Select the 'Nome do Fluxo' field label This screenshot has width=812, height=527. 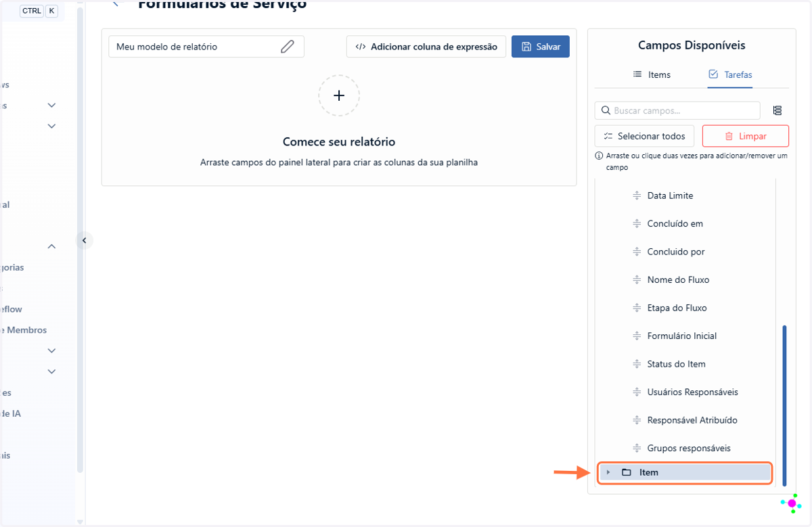[x=678, y=280]
